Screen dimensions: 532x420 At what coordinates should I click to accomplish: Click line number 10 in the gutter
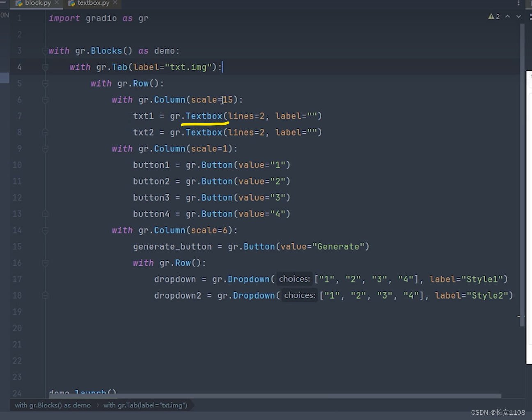(x=17, y=165)
